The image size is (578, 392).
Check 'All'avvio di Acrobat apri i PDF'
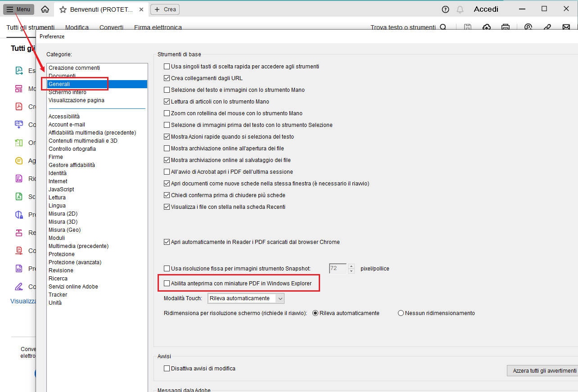(167, 172)
